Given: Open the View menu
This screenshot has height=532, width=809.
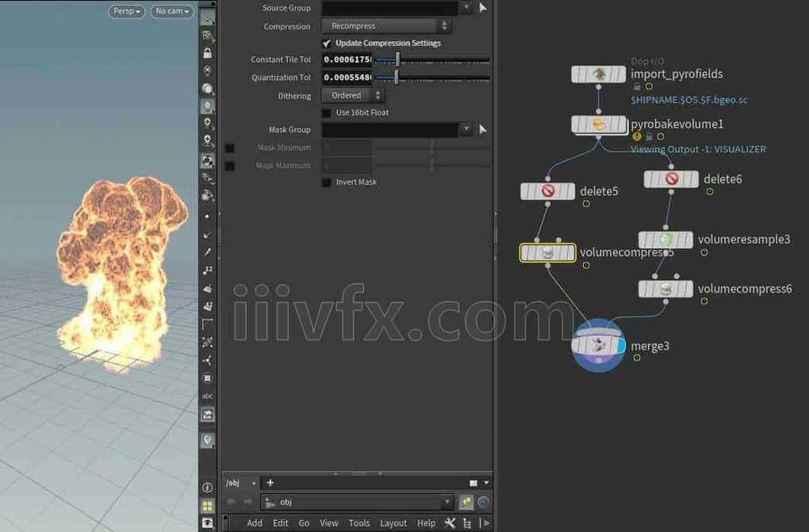Looking at the screenshot, I should pos(328,523).
